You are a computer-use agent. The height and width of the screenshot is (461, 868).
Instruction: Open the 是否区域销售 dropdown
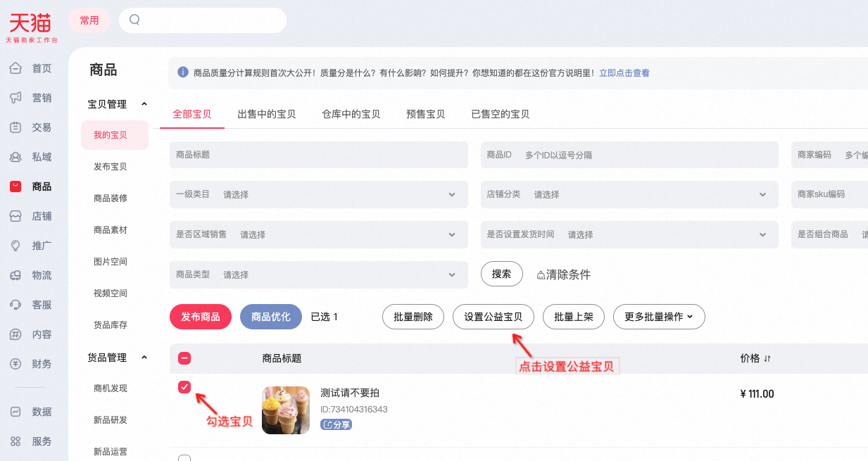(319, 234)
